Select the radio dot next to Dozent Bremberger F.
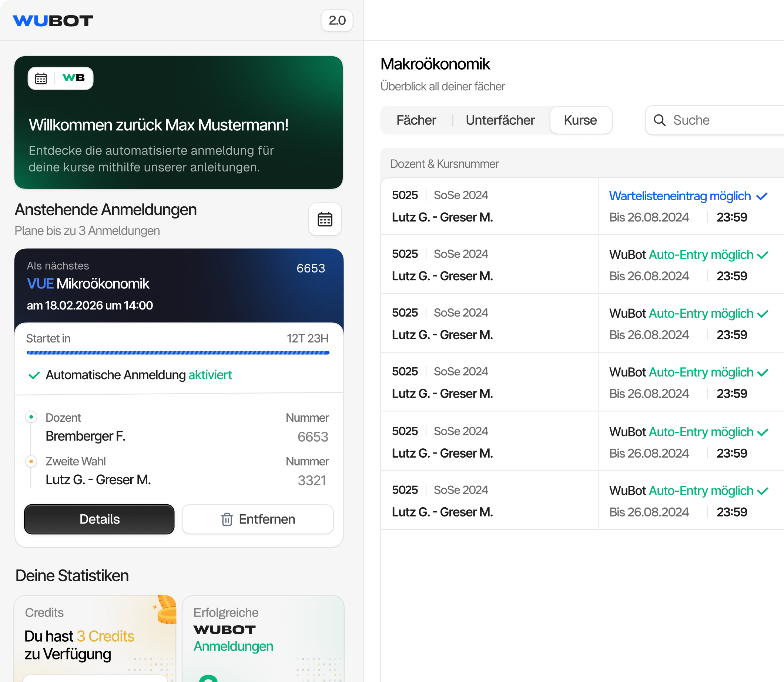784x682 pixels. 31,417
